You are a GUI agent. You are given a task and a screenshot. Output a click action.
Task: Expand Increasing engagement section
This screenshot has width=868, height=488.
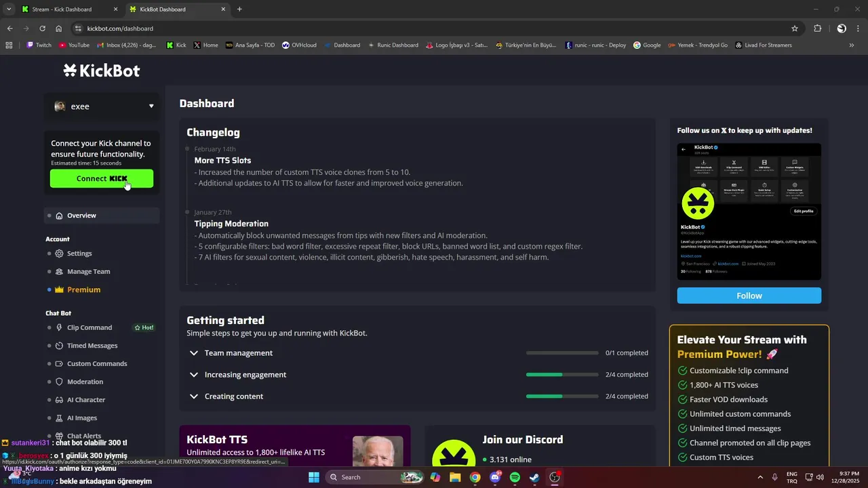click(x=194, y=375)
